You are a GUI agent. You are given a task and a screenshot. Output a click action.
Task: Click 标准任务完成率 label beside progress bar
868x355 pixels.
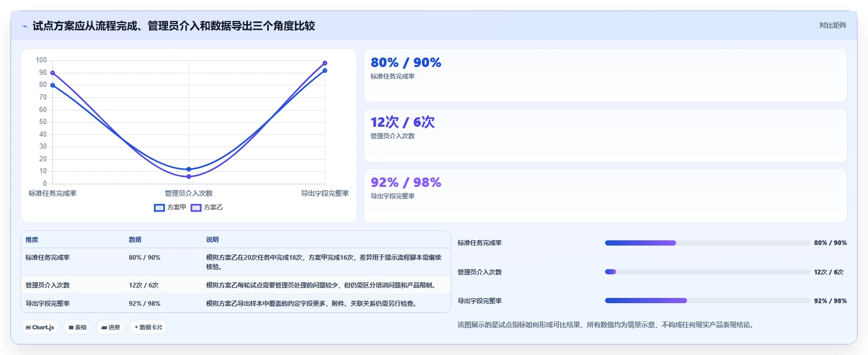(x=479, y=243)
